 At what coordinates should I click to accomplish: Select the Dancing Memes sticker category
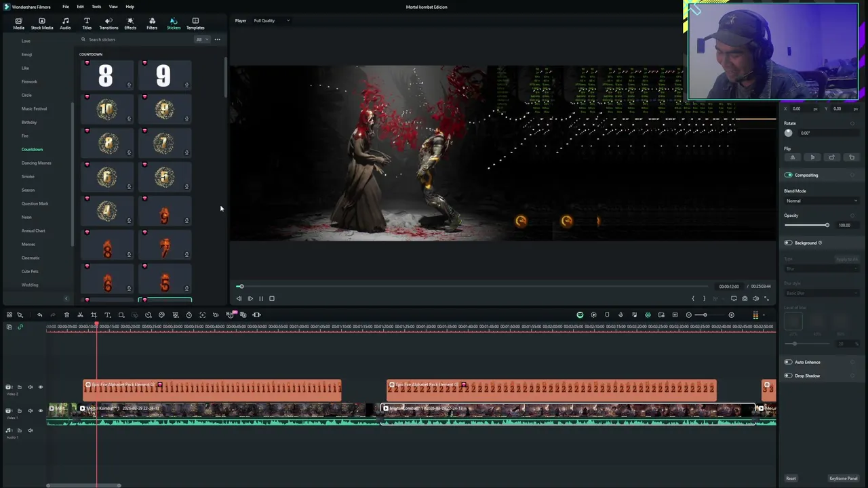[36, 163]
